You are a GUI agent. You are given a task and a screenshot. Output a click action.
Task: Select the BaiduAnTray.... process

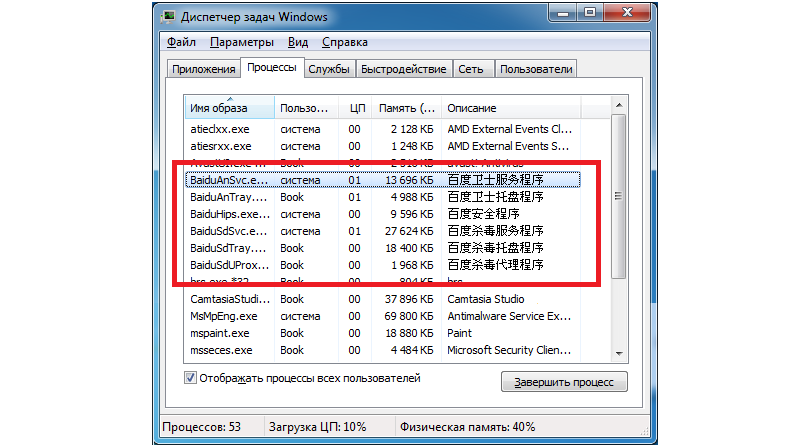383,197
